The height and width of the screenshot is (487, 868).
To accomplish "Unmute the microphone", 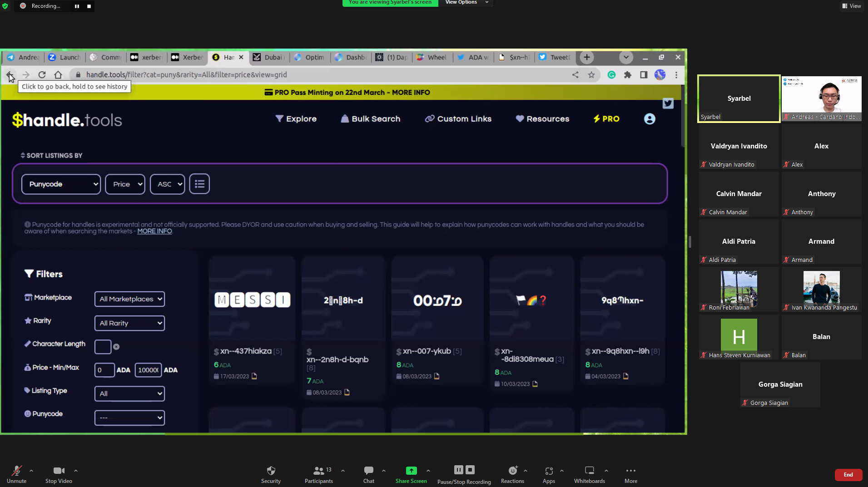I will (16, 474).
